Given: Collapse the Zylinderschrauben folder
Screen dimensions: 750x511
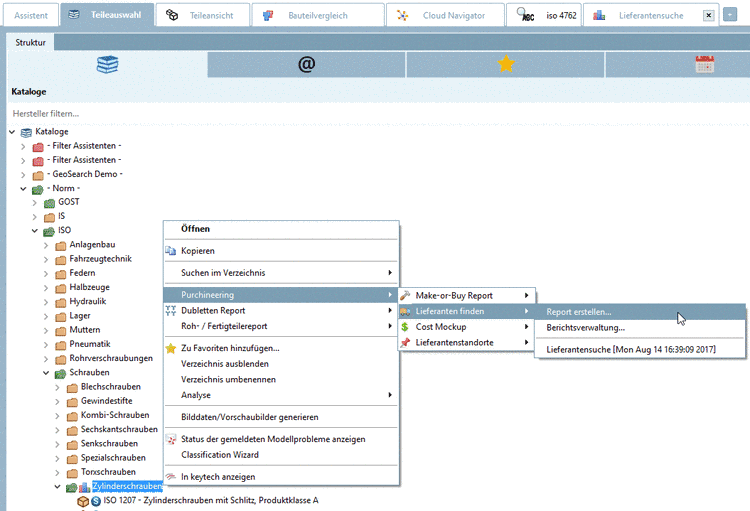Looking at the screenshot, I should pyautogui.click(x=57, y=487).
